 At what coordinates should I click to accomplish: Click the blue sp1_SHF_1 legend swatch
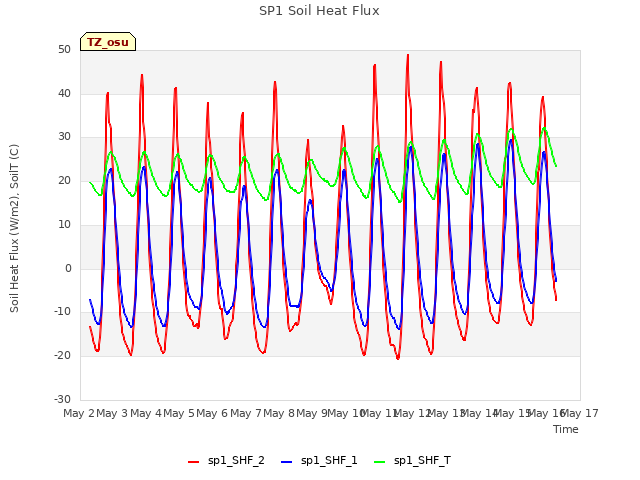point(287,462)
